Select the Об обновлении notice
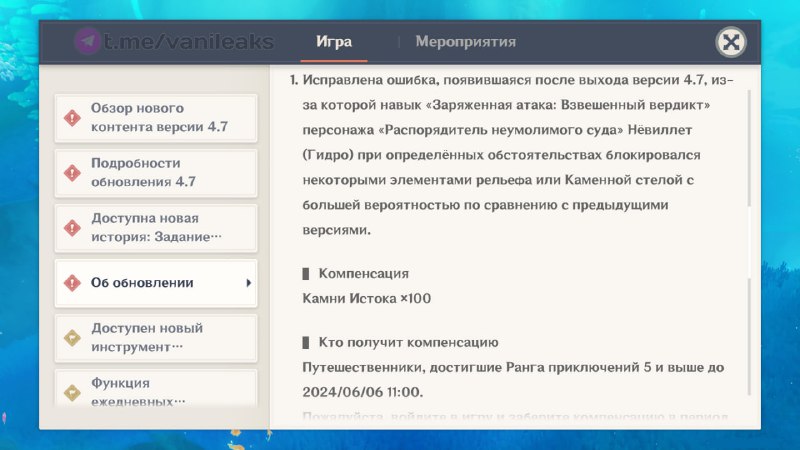Viewport: 800px width, 450px height. pyautogui.click(x=156, y=283)
